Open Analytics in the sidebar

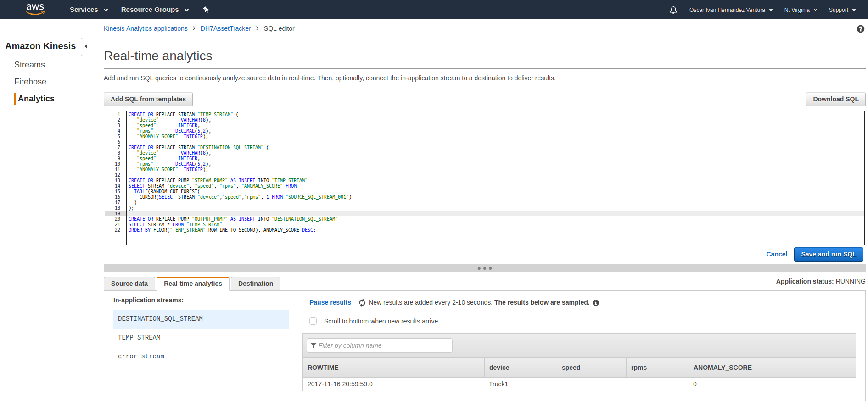(36, 99)
